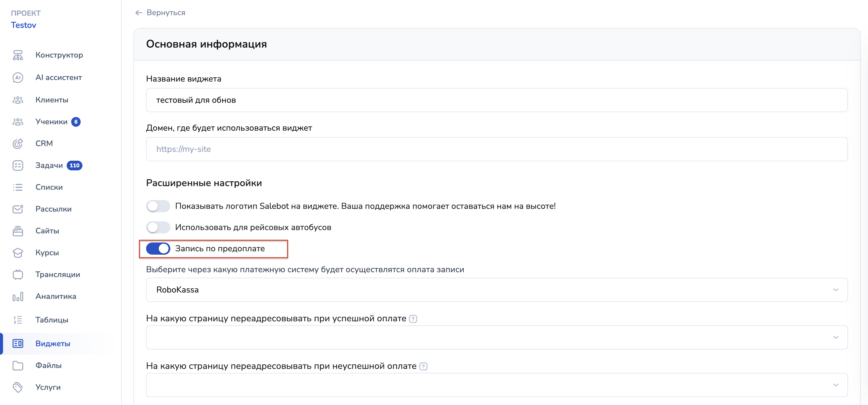Expand the failed payment redirect page dropdown
The height and width of the screenshot is (405, 868).
click(497, 385)
